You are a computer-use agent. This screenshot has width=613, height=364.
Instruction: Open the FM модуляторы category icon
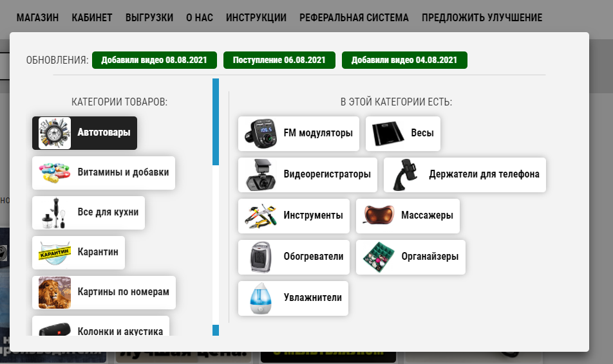tap(259, 134)
